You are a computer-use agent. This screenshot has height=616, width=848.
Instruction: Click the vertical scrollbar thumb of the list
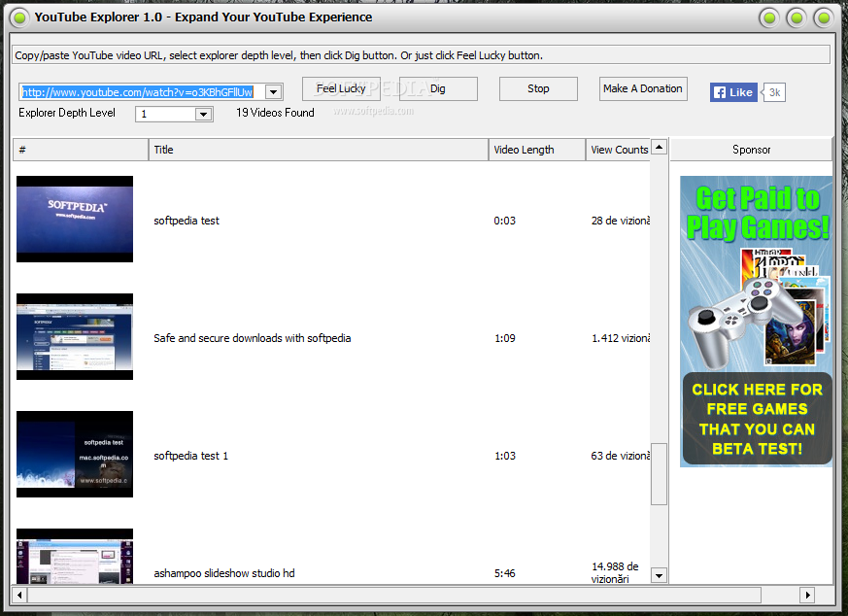tap(659, 474)
